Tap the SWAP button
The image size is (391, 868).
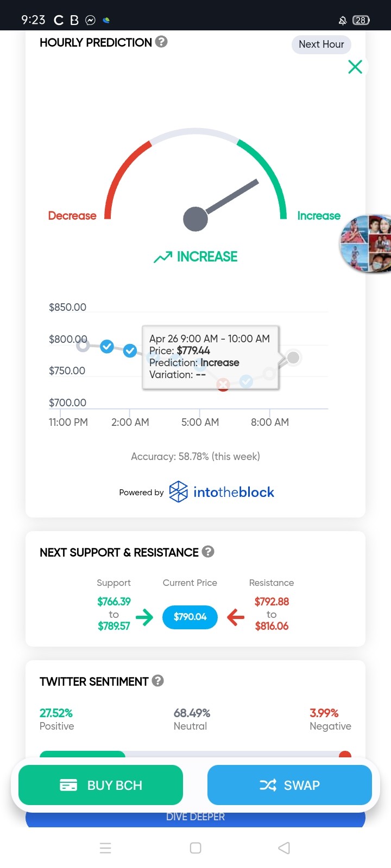pos(289,785)
